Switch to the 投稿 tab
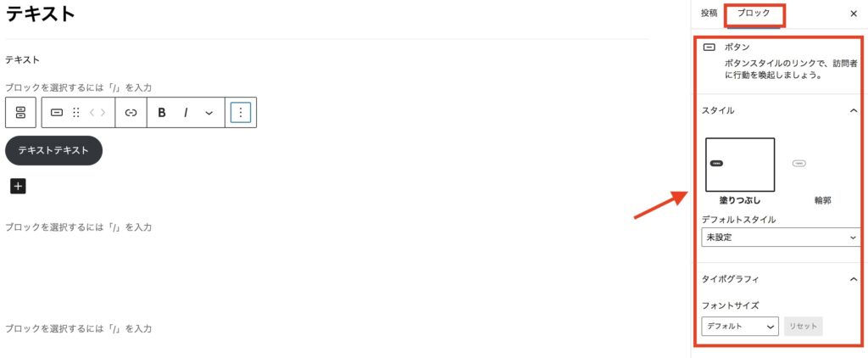This screenshot has height=358, width=868. click(709, 14)
